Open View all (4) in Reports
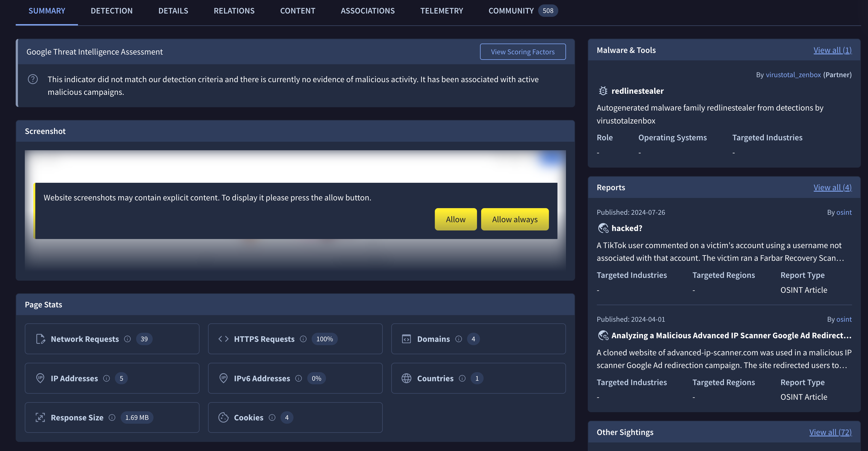This screenshot has height=451, width=868. point(832,187)
